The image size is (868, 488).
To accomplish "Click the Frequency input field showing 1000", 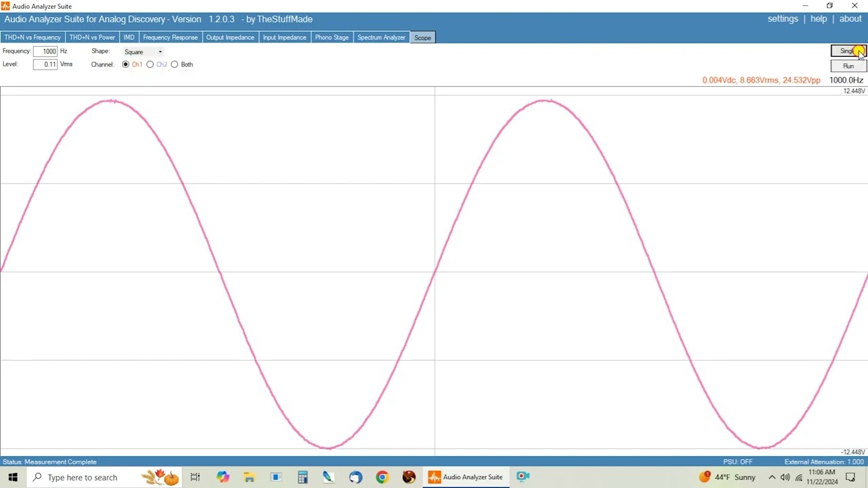I will click(x=45, y=52).
